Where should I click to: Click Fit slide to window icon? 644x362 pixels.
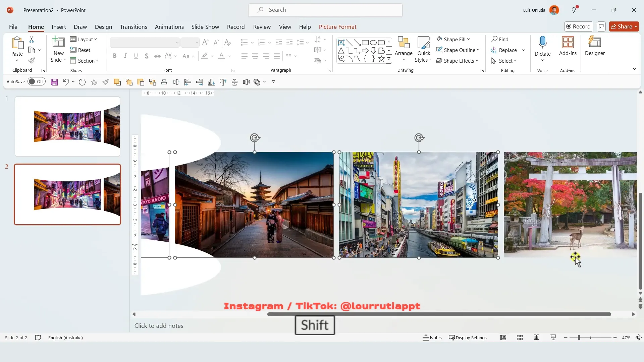(x=639, y=338)
